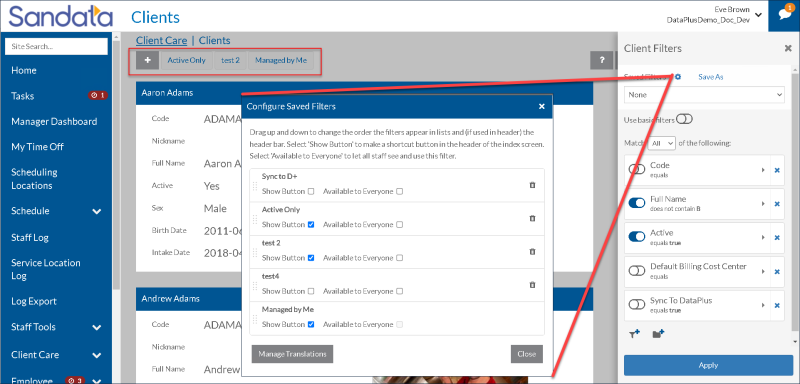Remove the Sync To DataPlus filter

tap(777, 305)
